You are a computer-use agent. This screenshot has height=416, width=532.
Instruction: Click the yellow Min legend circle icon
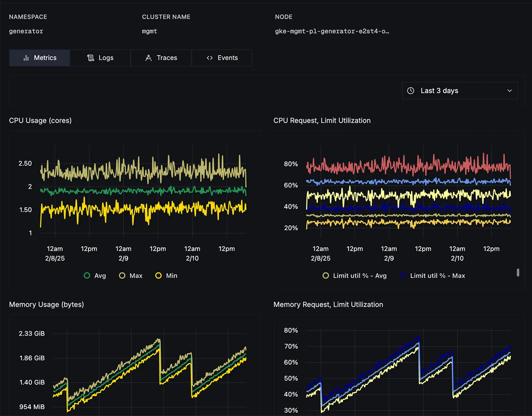(x=158, y=275)
